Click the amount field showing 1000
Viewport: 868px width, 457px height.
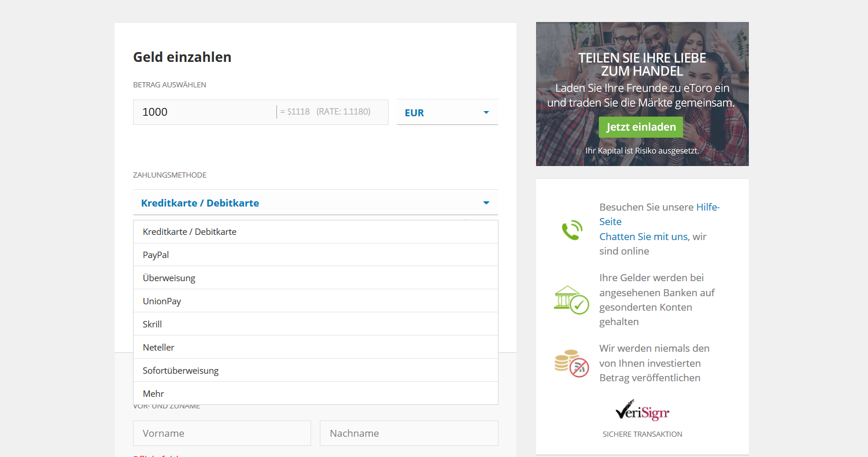[261, 112]
